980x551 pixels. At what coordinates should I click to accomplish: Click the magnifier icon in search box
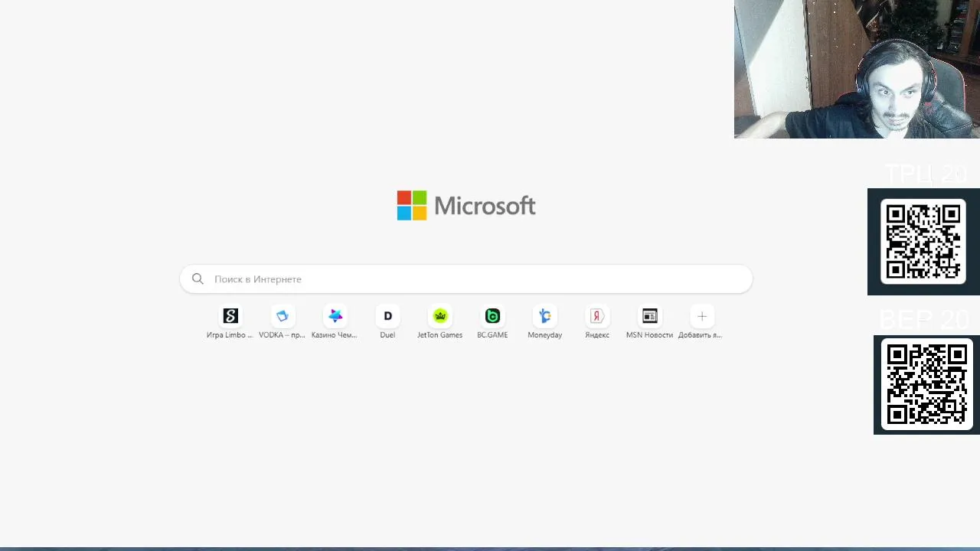198,279
